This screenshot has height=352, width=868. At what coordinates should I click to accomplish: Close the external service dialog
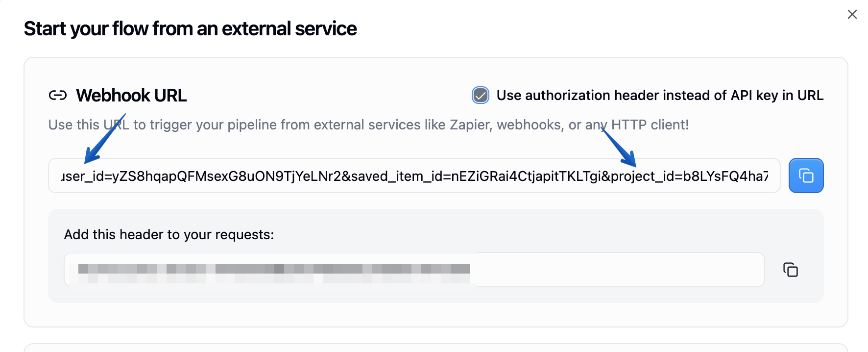tap(852, 15)
